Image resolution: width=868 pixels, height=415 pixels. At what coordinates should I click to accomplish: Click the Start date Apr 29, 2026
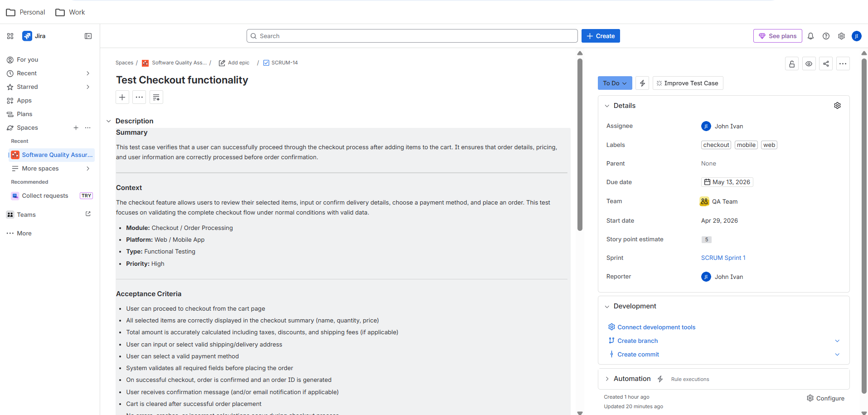[719, 220]
